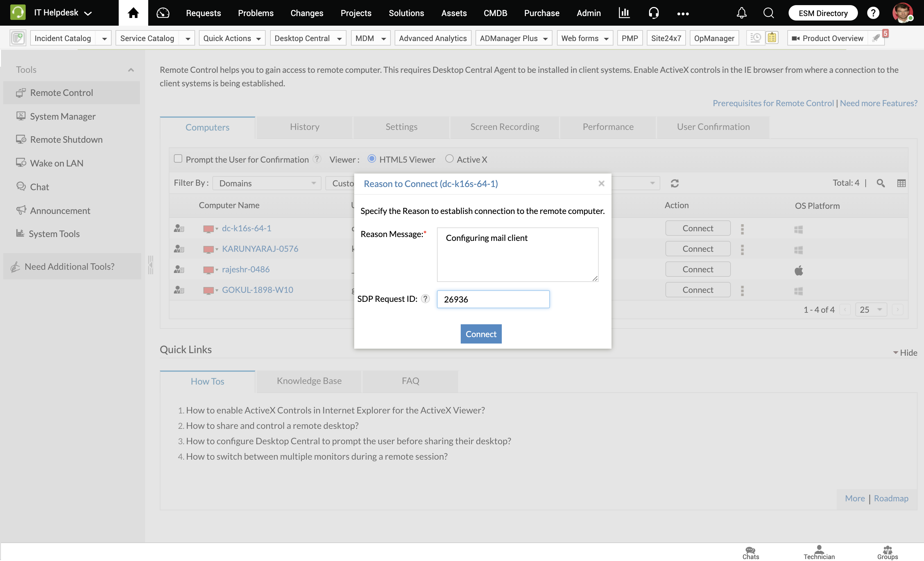Collapse the Tools sidebar section
Screen dimensions: 924x561
coord(131,70)
